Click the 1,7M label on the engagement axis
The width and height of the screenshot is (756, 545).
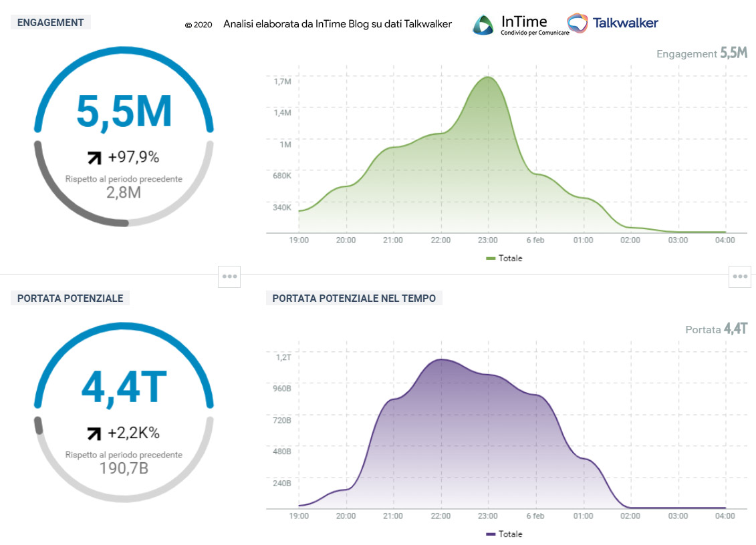pos(283,81)
